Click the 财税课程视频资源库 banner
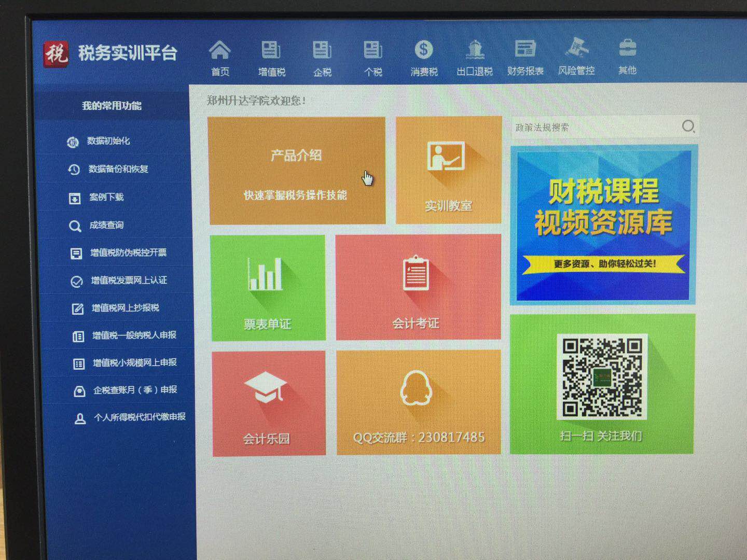Screen dimensions: 747x560 point(603,225)
